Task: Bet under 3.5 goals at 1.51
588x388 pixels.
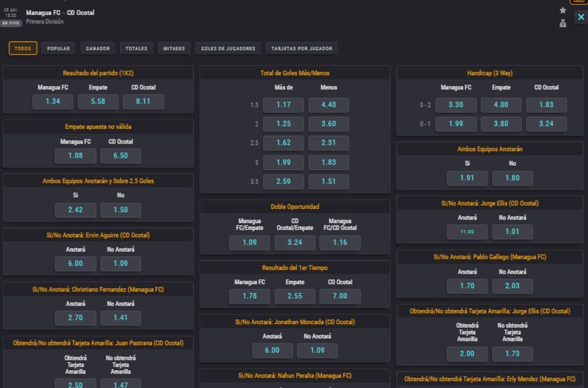Action: 329,182
